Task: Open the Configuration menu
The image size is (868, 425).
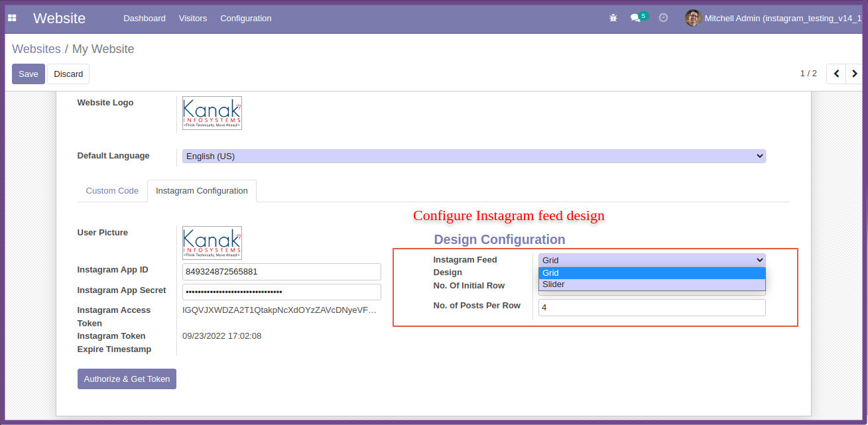Action: coord(246,18)
